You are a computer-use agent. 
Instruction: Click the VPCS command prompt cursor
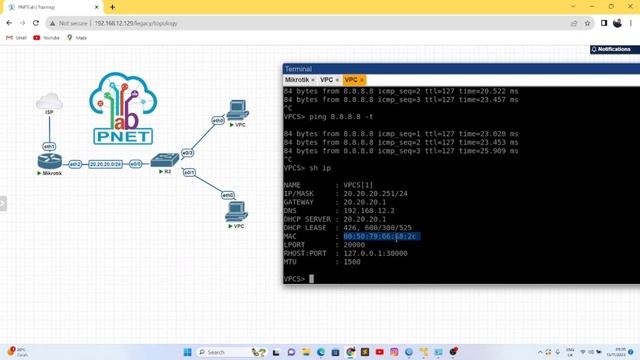click(x=311, y=279)
